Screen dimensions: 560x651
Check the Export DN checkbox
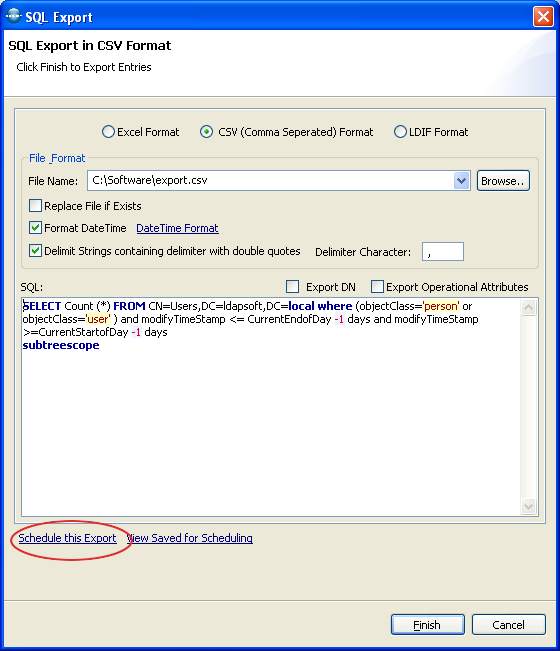click(x=292, y=286)
